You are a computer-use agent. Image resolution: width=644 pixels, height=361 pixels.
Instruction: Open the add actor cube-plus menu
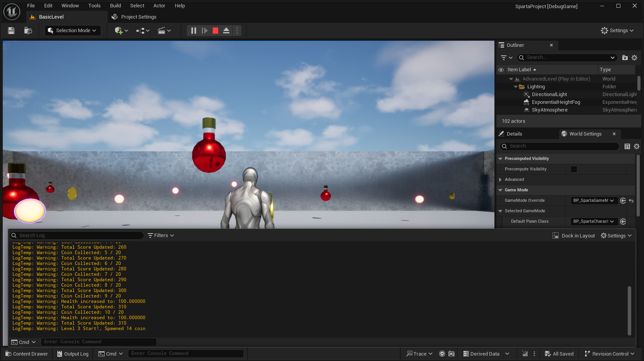pyautogui.click(x=121, y=31)
